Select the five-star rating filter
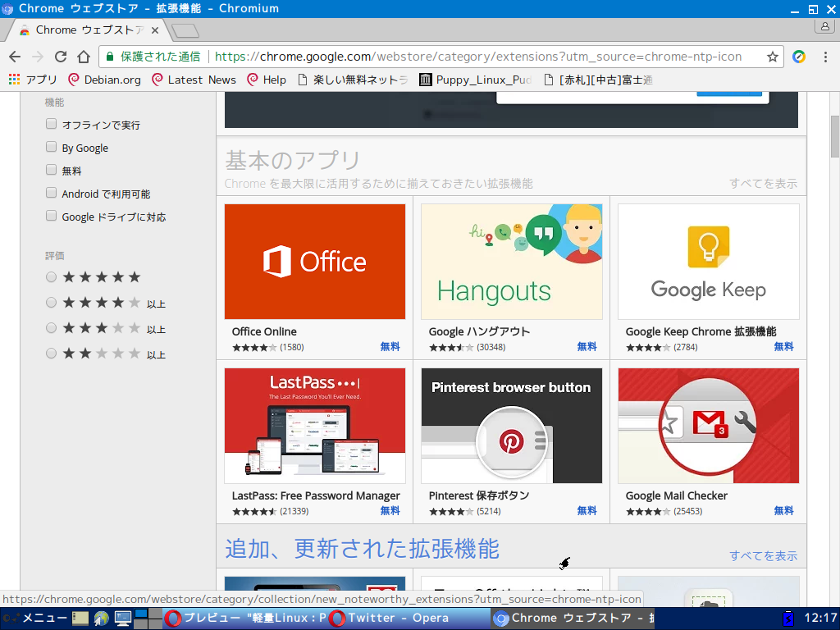The height and width of the screenshot is (630, 840). pyautogui.click(x=51, y=277)
